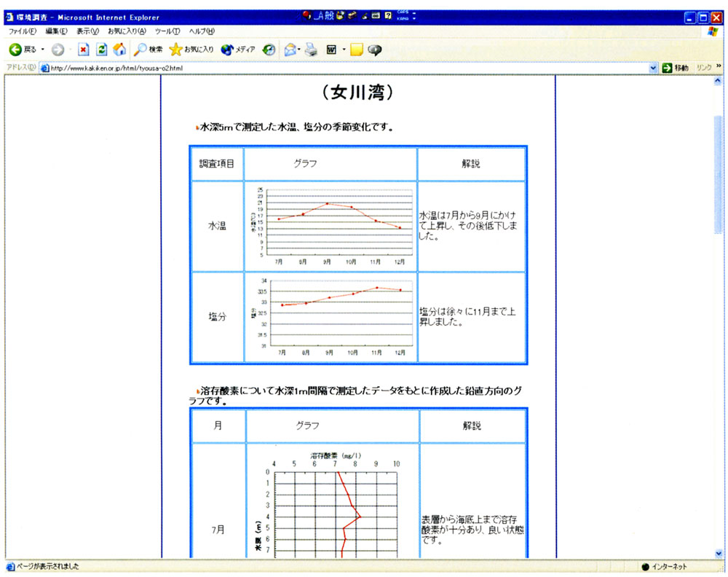728x577 pixels.
Task: Click the 塩分 line graph image
Action: 333,317
